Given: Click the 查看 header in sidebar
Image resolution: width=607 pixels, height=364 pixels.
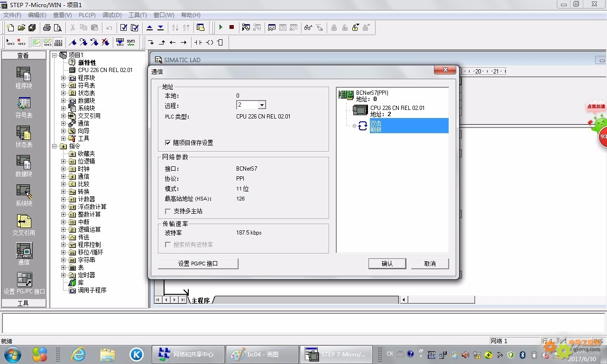Looking at the screenshot, I should click(x=24, y=55).
